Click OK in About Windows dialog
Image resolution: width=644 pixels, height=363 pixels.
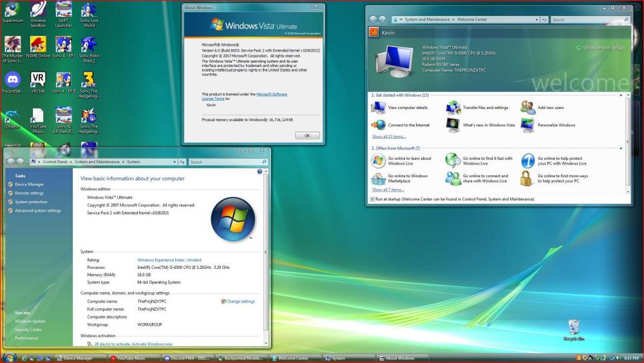coord(307,135)
